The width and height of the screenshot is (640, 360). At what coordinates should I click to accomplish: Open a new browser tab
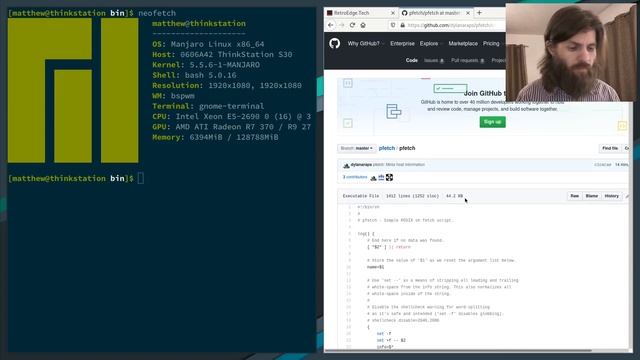[480, 13]
